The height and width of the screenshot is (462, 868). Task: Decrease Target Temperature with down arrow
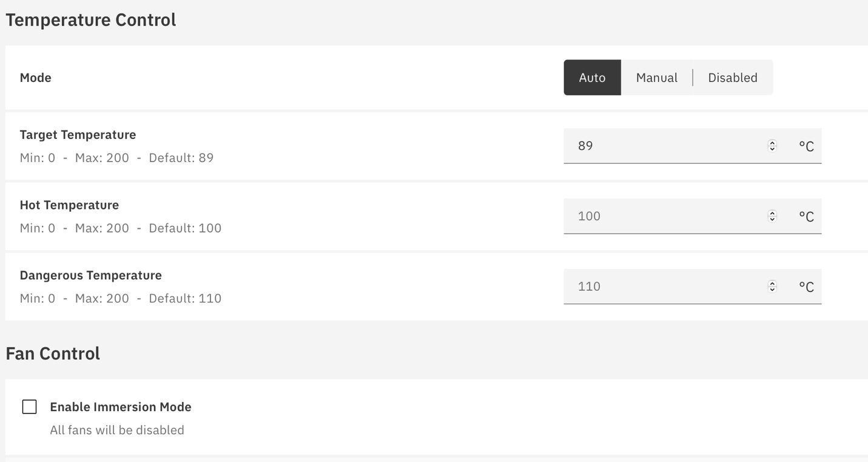pos(772,149)
